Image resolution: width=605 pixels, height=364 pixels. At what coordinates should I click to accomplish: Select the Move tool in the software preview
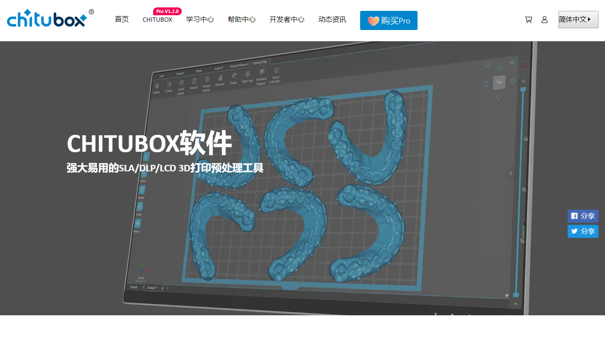click(144, 174)
